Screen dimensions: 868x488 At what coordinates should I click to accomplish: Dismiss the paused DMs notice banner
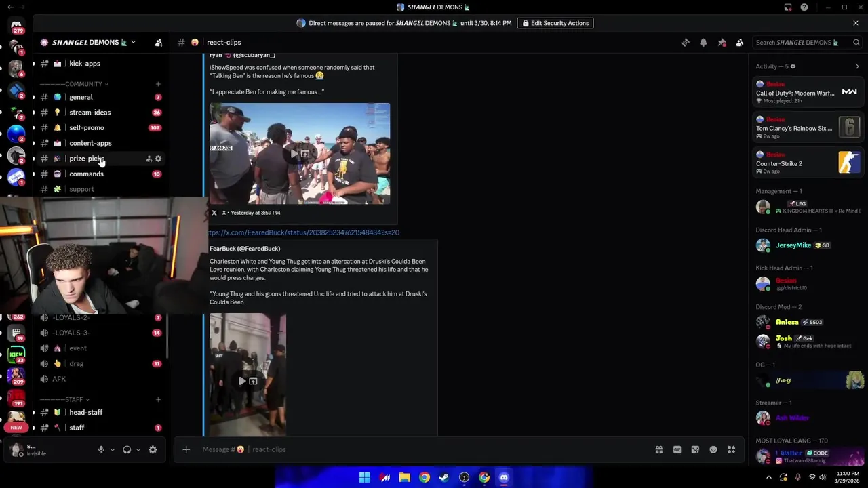[x=856, y=23]
